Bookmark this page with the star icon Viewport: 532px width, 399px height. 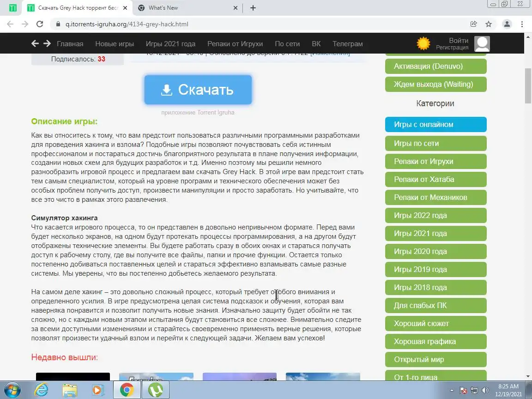(489, 24)
